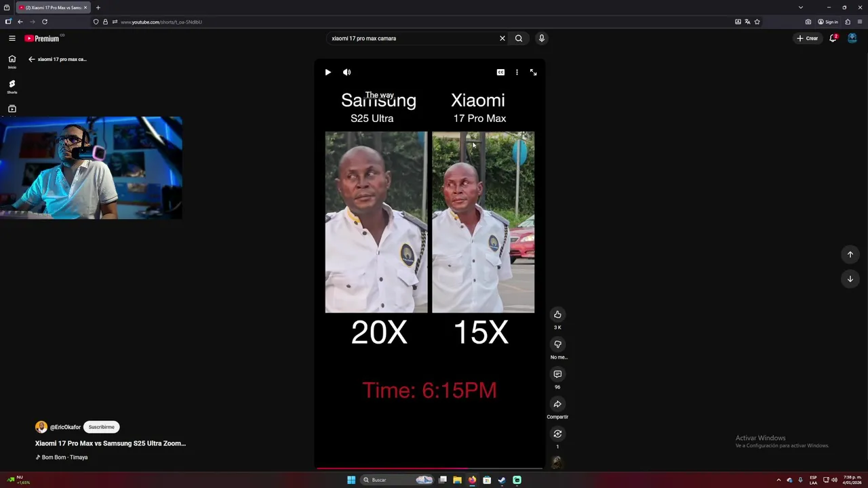Toggle closed captions on the Short

pyautogui.click(x=500, y=73)
